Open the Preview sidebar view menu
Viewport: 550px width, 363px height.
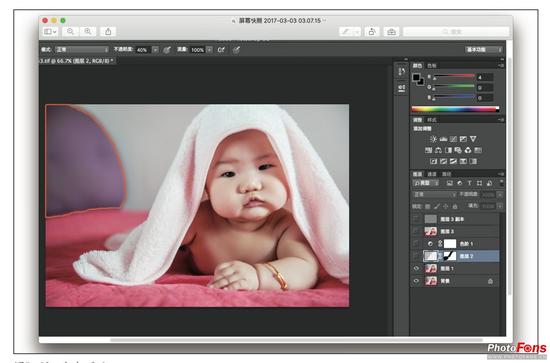[x=50, y=32]
